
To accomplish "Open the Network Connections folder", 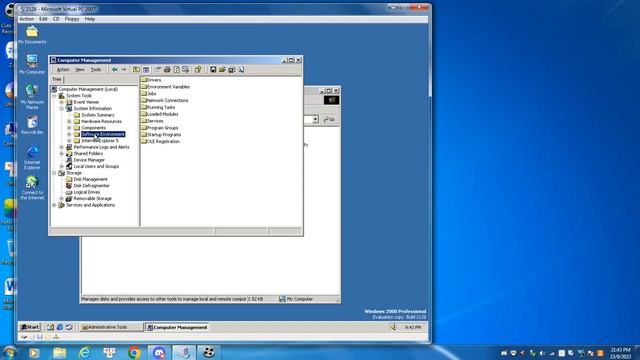I will (x=164, y=100).
